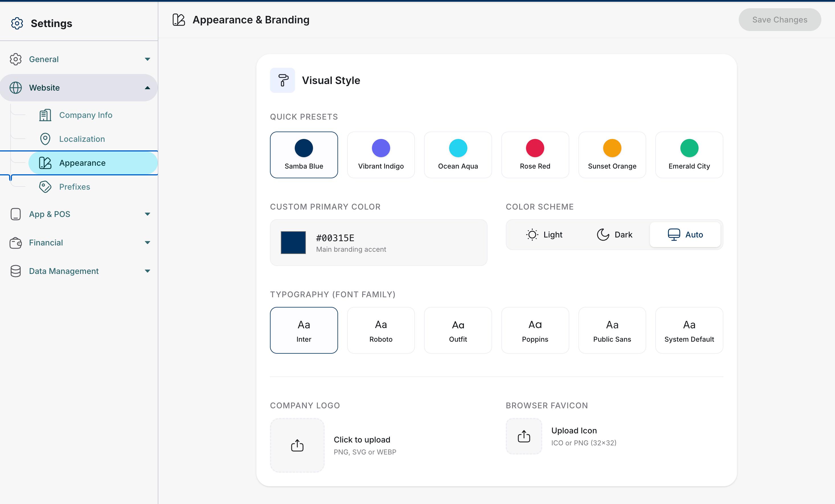
Task: Switch color scheme to Auto
Action: click(x=685, y=235)
